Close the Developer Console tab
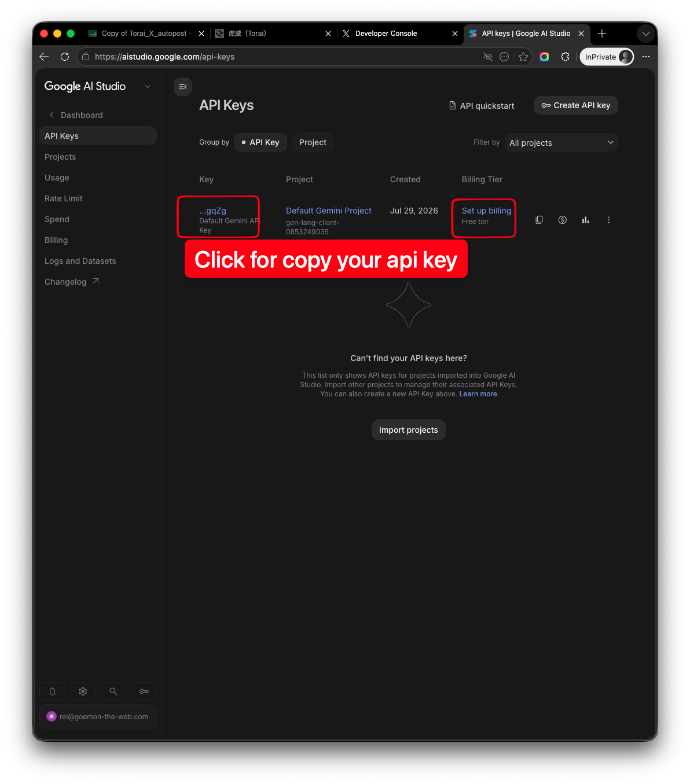This screenshot has height=784, width=690. click(455, 34)
